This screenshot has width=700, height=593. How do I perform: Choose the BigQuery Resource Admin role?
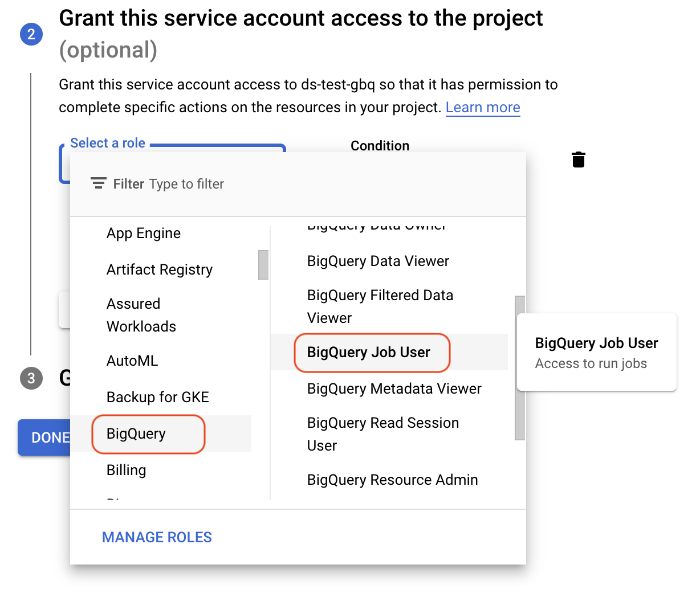pyautogui.click(x=389, y=480)
